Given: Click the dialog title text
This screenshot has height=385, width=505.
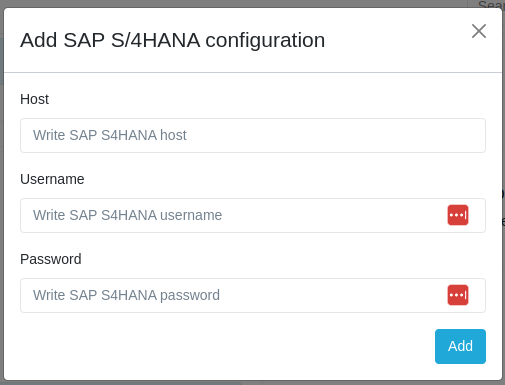Looking at the screenshot, I should (x=172, y=40).
